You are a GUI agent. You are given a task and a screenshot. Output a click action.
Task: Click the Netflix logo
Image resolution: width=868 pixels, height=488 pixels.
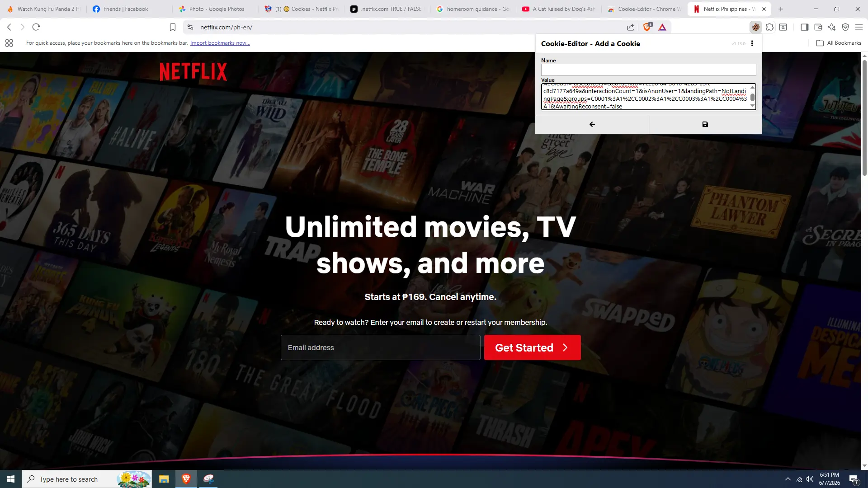pos(193,71)
